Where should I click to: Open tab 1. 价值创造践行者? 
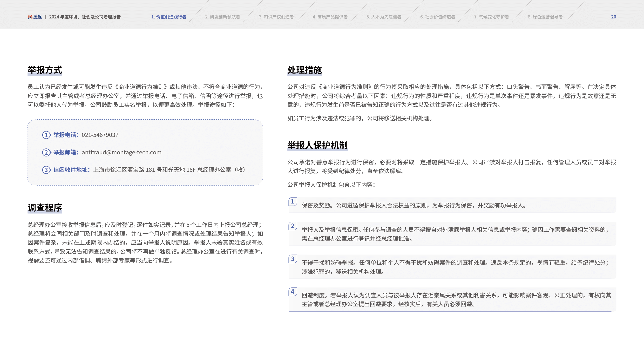point(169,17)
